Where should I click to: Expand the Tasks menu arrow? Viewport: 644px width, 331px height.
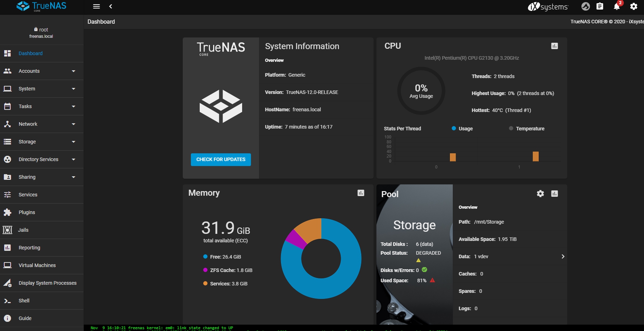(74, 106)
